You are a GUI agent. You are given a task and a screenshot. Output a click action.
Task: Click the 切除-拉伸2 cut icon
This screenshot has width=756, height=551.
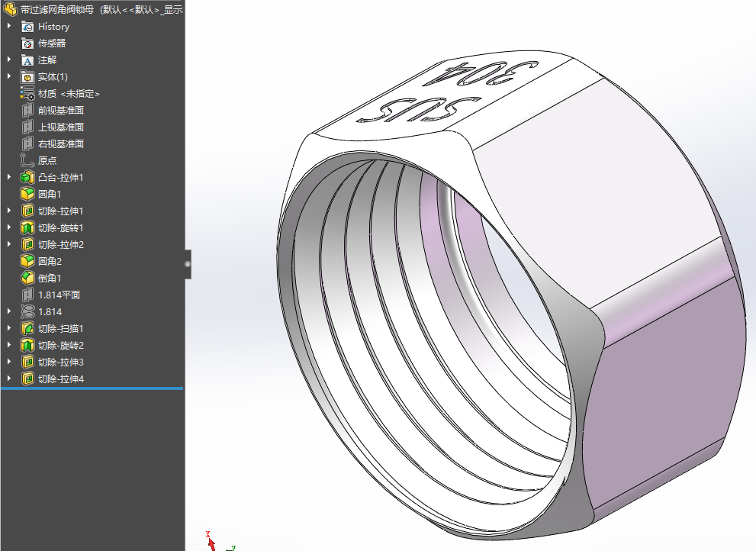[27, 245]
